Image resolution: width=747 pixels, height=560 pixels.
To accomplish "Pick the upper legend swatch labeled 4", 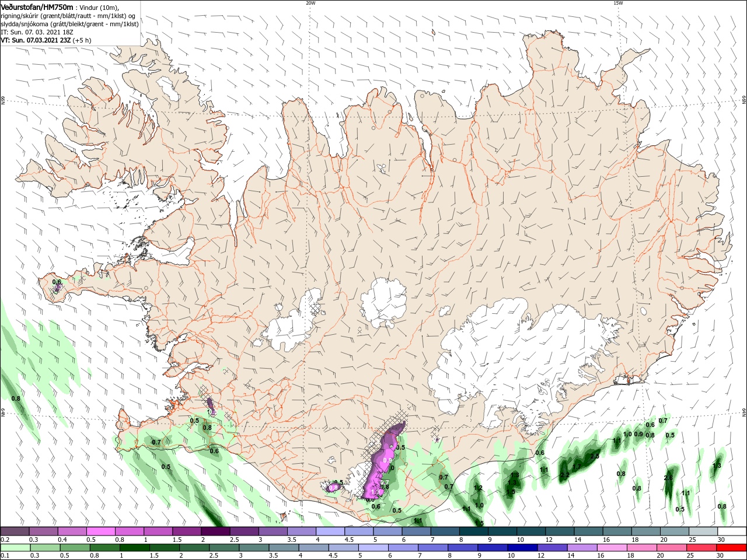I will click(x=330, y=531).
